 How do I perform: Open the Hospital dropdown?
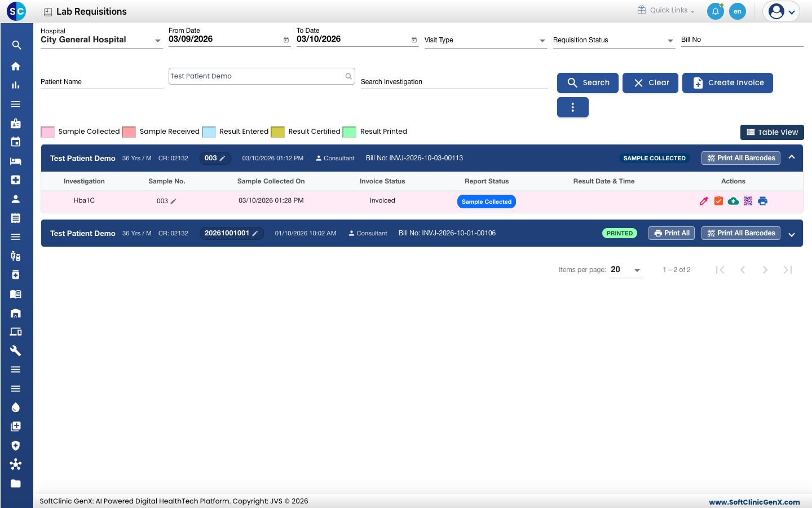101,40
